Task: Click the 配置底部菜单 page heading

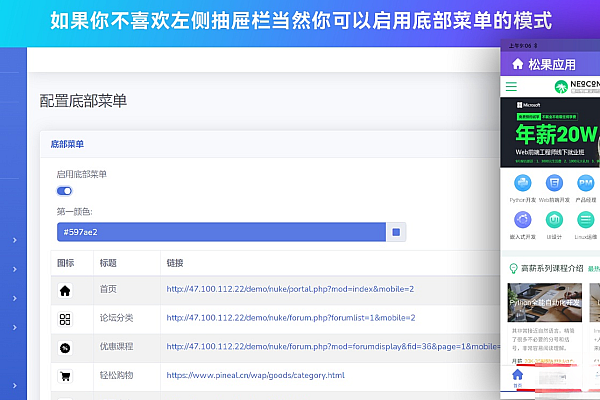Action: (83, 101)
